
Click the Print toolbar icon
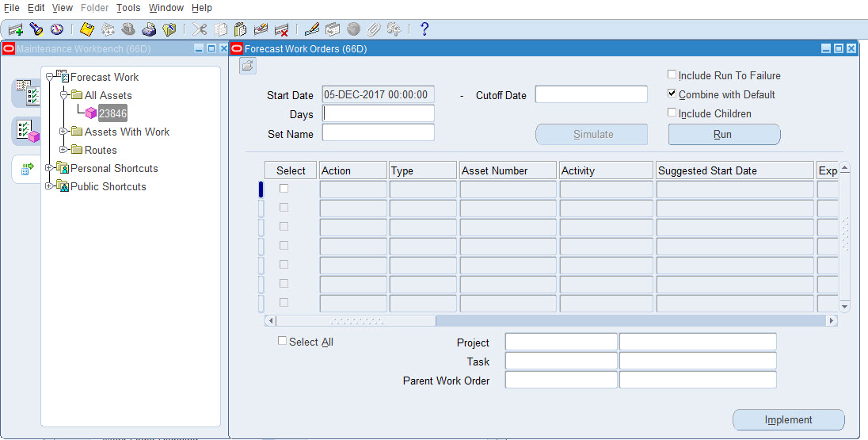(148, 29)
